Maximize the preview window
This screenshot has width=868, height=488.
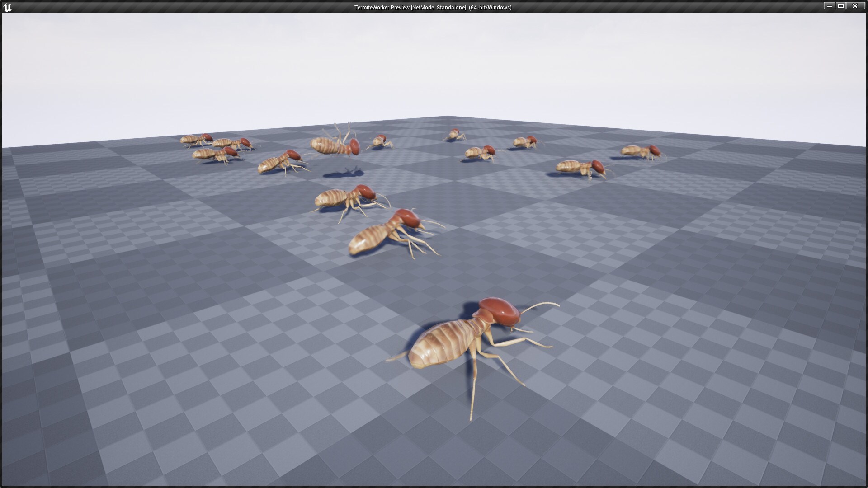pos(841,6)
